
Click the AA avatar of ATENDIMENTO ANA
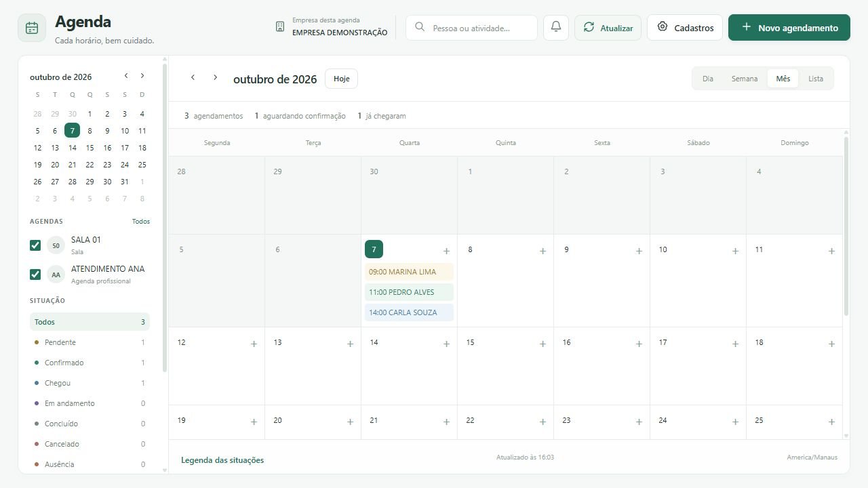pyautogui.click(x=56, y=274)
